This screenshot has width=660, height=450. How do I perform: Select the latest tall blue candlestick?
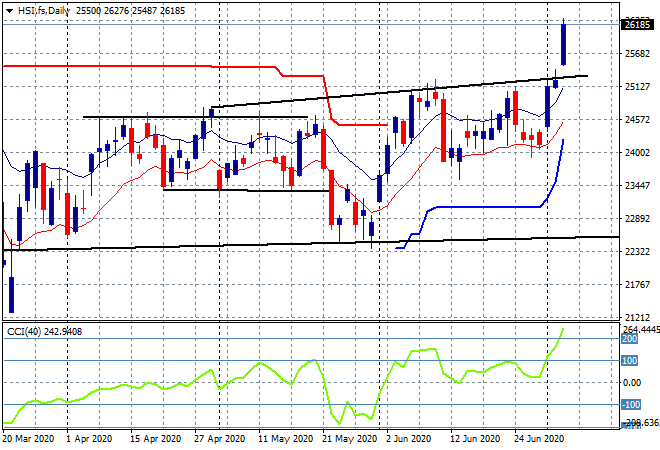[563, 44]
